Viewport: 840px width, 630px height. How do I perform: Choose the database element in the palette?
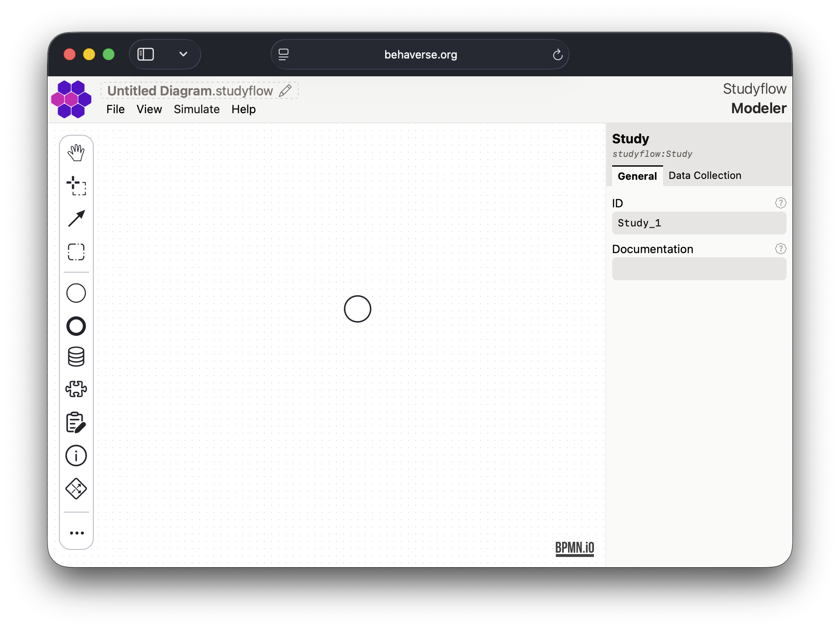(x=76, y=357)
